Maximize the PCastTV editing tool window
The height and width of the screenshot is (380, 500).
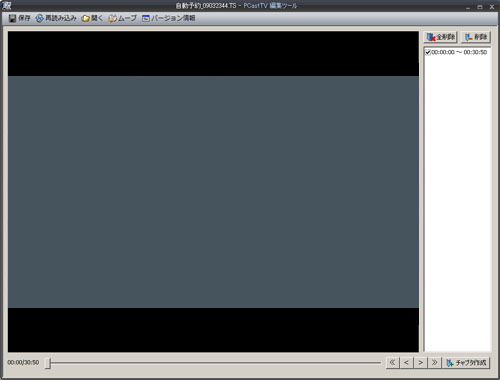coord(480,7)
